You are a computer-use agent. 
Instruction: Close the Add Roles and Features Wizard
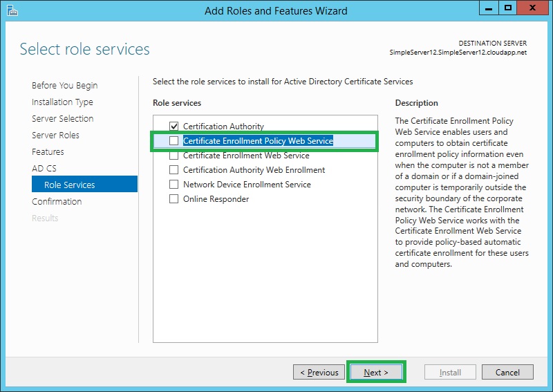point(533,8)
